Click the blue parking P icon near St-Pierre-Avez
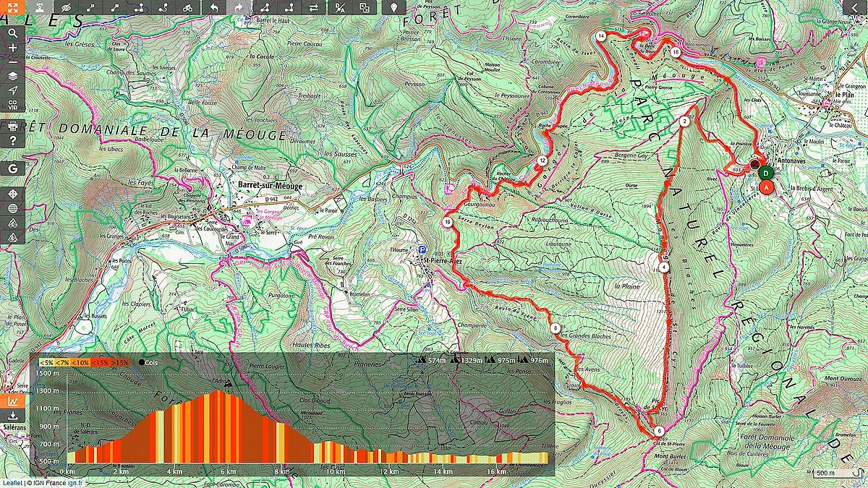Image resolution: width=868 pixels, height=488 pixels. pyautogui.click(x=422, y=250)
